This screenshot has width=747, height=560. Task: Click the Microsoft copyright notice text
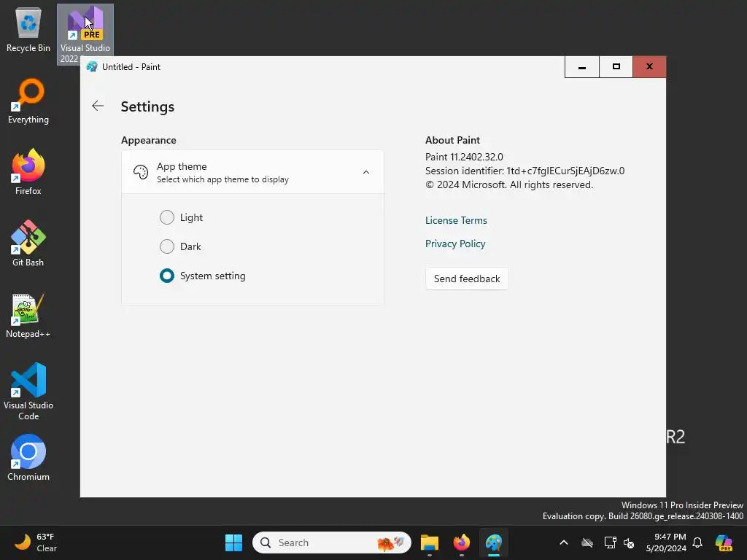click(x=509, y=184)
